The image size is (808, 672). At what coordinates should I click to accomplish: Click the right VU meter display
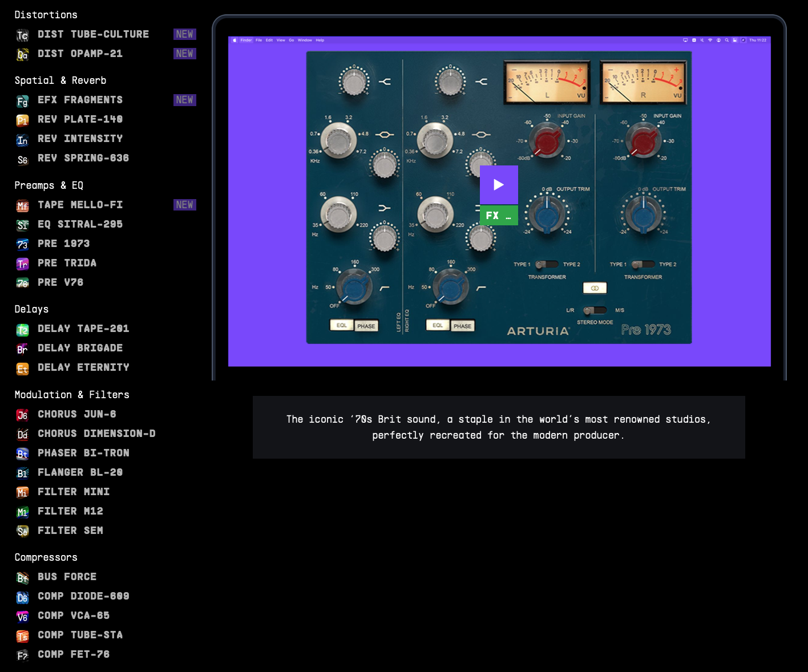click(644, 83)
